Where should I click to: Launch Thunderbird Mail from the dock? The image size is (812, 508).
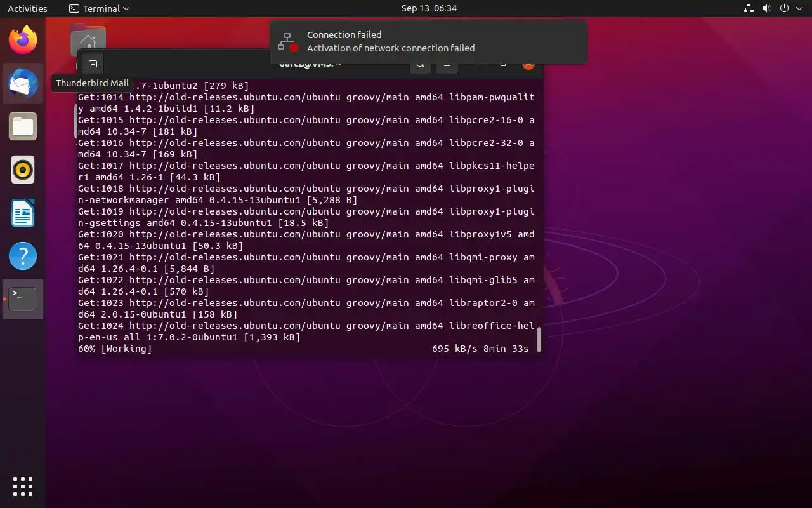[23, 83]
